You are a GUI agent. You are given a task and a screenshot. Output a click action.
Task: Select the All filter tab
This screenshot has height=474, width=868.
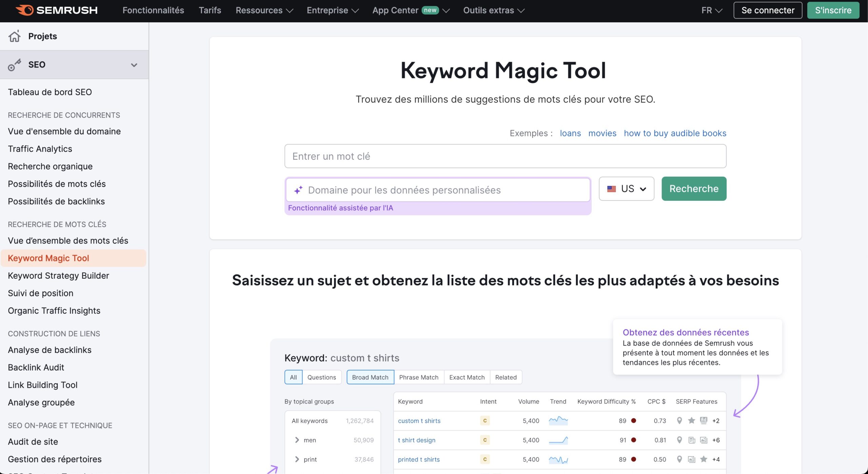293,377
